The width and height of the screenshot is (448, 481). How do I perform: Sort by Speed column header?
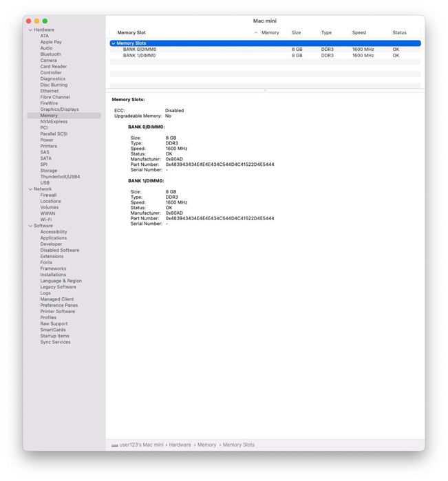(x=359, y=32)
